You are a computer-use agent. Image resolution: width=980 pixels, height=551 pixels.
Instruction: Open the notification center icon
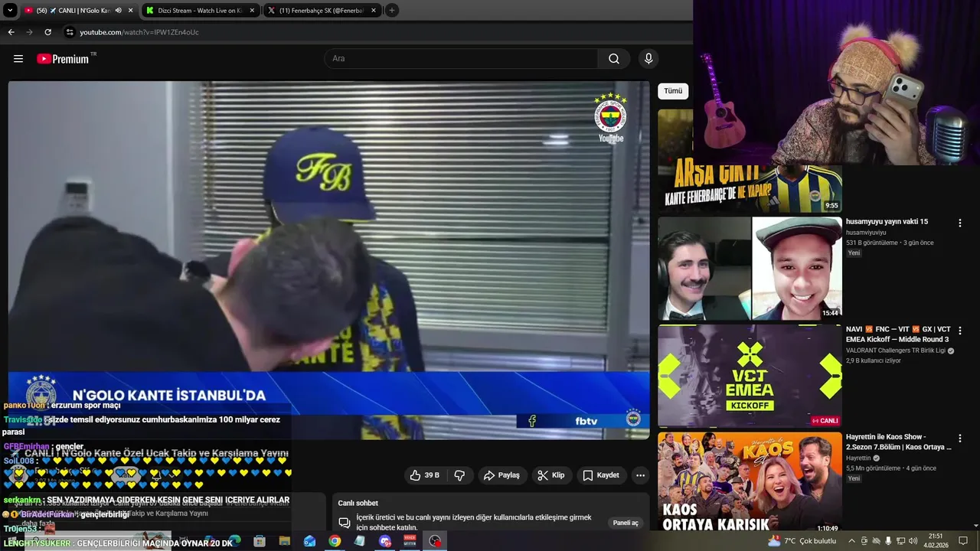coord(963,541)
